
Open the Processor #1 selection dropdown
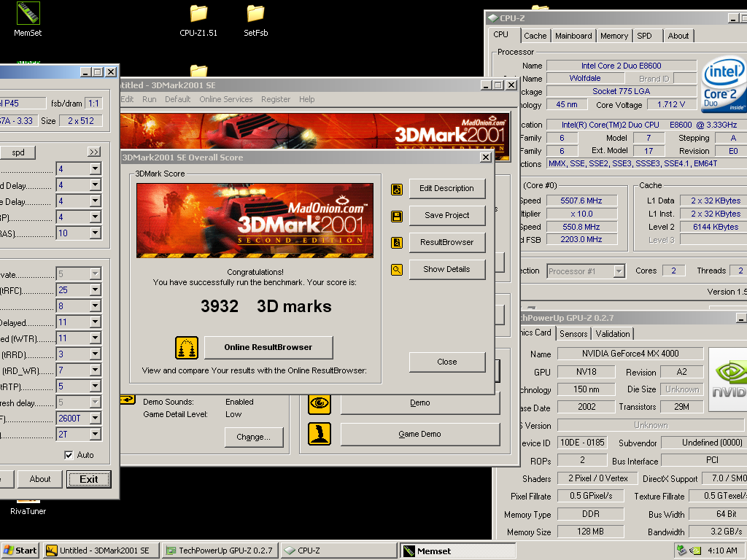[x=619, y=271]
